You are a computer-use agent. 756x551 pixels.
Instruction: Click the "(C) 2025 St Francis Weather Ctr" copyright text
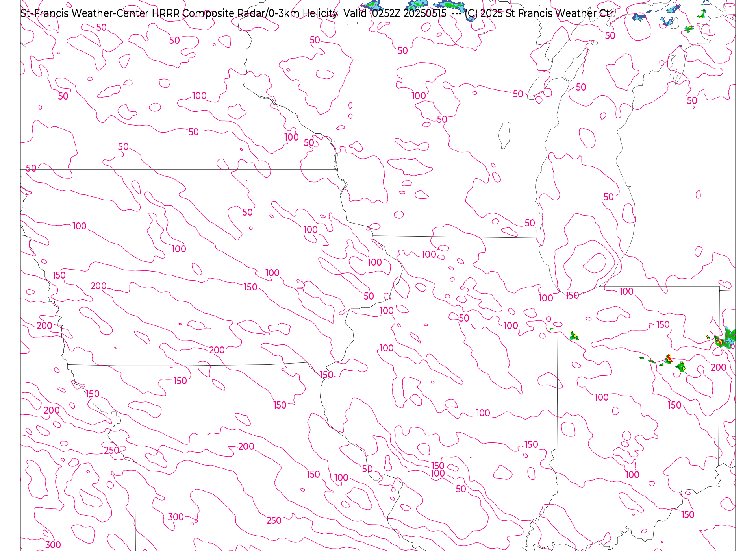click(x=539, y=13)
